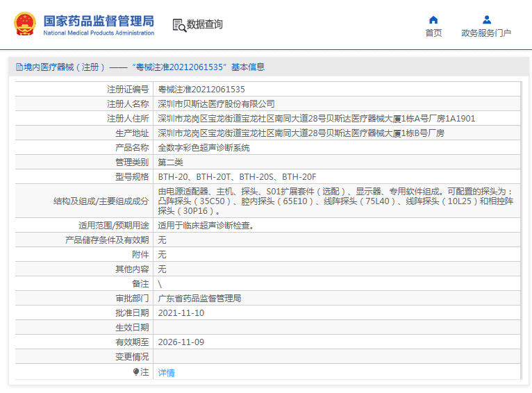This screenshot has height=393, width=532.
Task: Click the backslash value in 备注 row
Action: click(160, 284)
